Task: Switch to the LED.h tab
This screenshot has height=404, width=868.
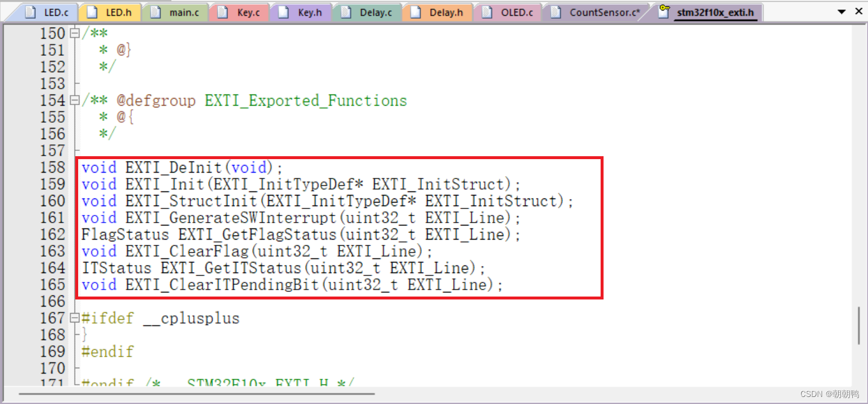Action: coord(116,11)
